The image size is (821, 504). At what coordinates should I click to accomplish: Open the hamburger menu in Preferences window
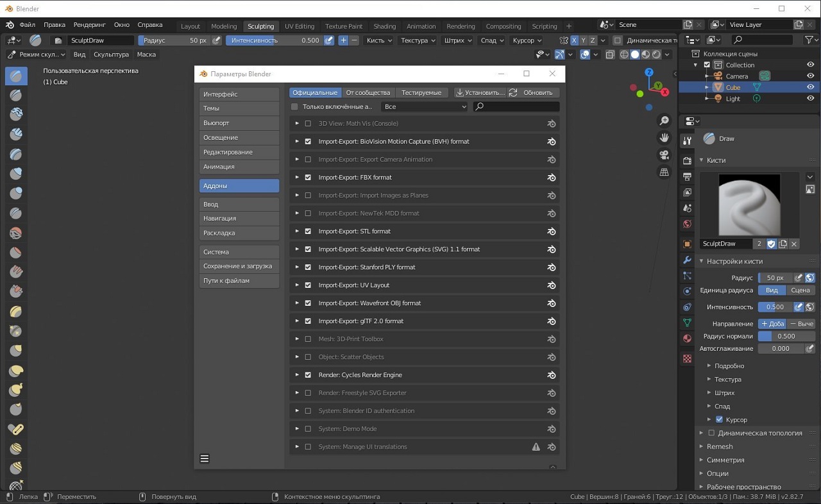(205, 458)
